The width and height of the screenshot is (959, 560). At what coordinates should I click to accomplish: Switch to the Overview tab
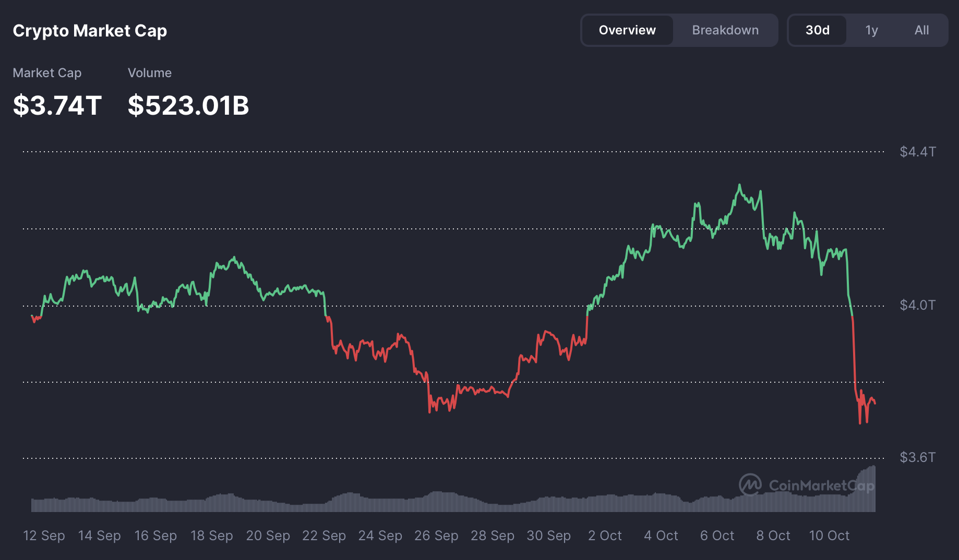[x=627, y=30]
